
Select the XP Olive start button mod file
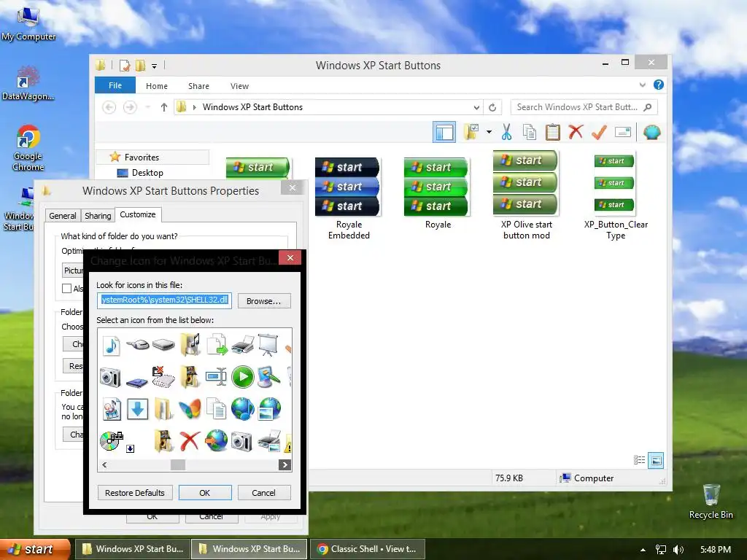526,195
